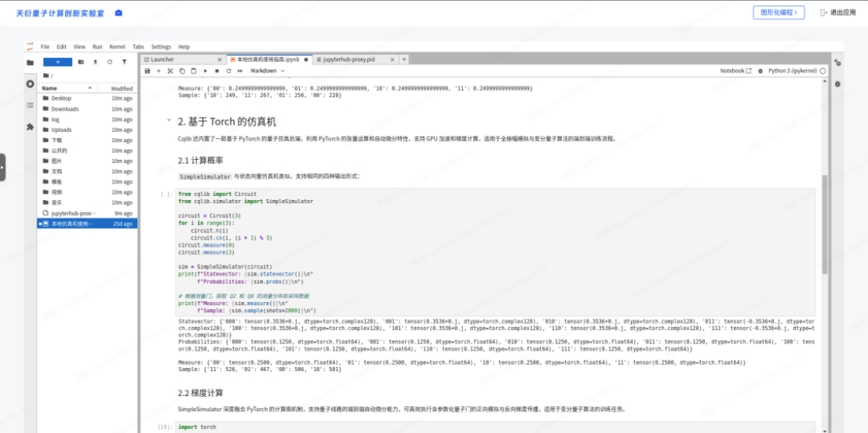Cut the selected cell with scissors icon
868x433 pixels.
tap(170, 71)
